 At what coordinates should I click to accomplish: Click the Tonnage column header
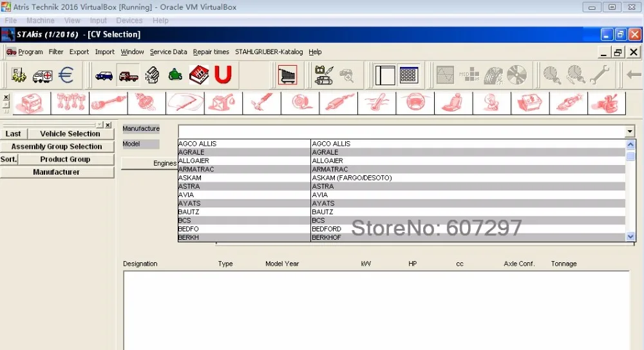(563, 264)
